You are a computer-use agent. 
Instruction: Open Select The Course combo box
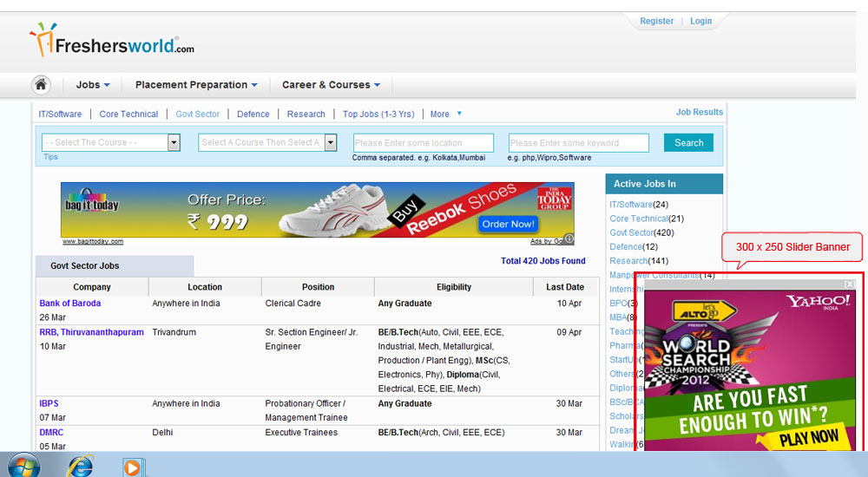(111, 142)
